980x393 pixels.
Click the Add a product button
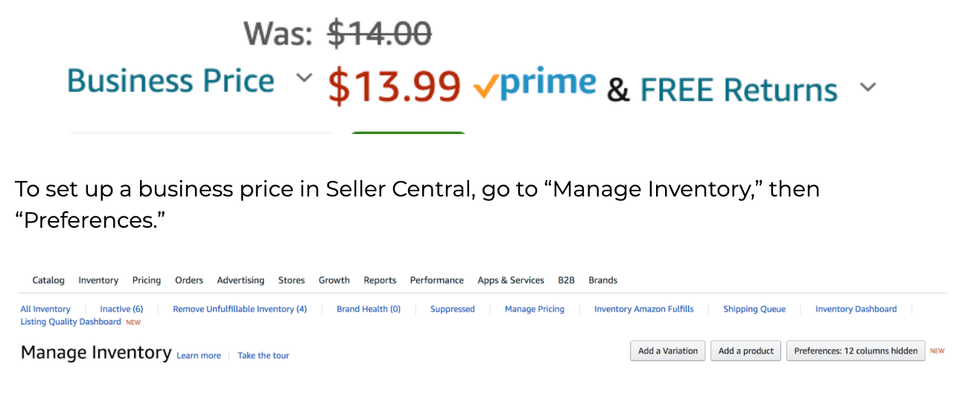(746, 351)
